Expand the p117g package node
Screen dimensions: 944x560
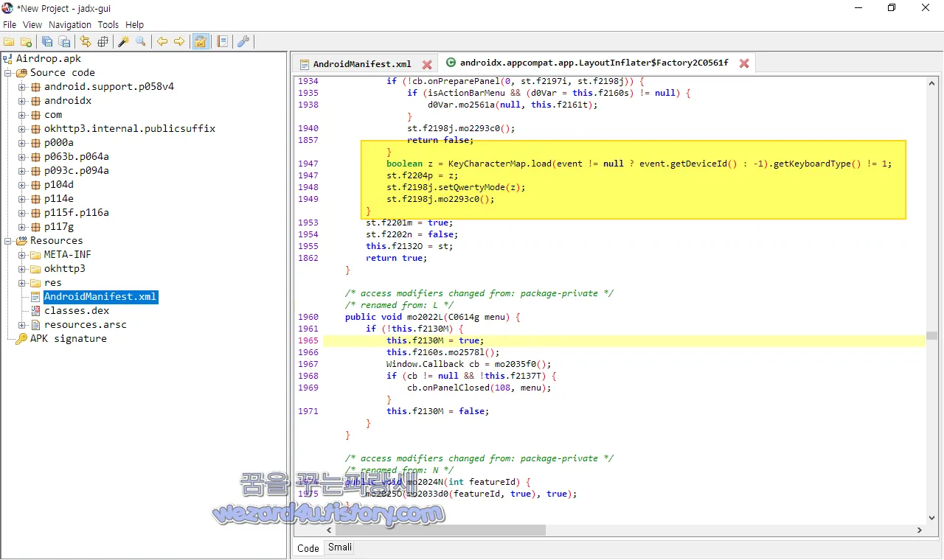(22, 227)
